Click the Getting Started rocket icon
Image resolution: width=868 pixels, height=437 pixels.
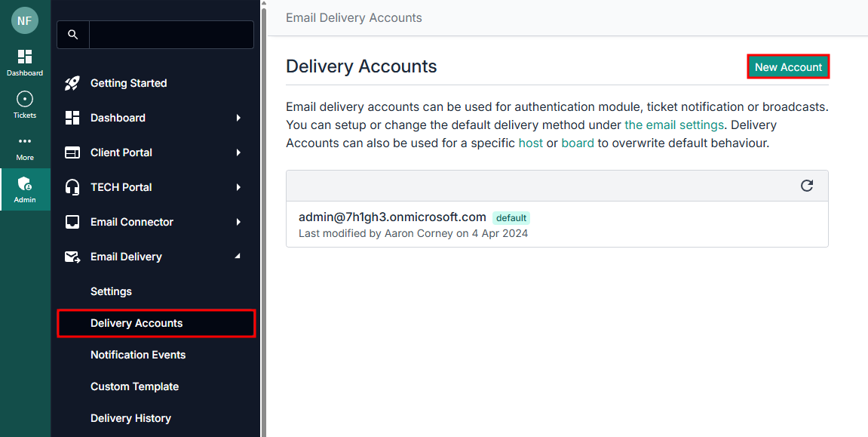[72, 83]
